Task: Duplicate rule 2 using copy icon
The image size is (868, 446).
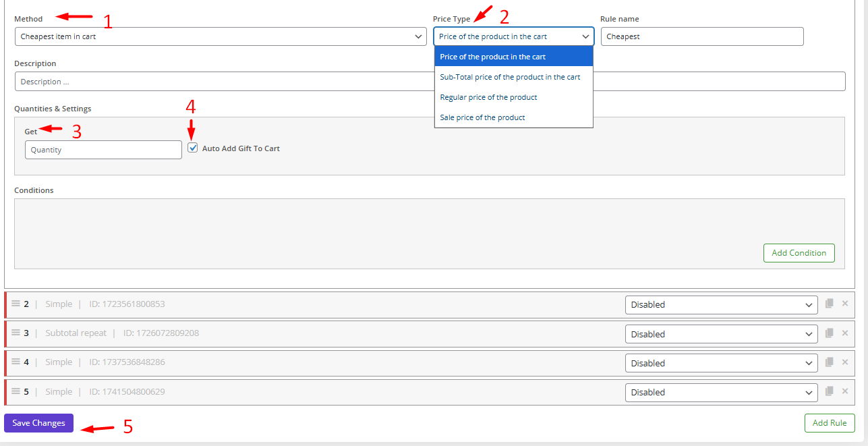Action: 830,304
